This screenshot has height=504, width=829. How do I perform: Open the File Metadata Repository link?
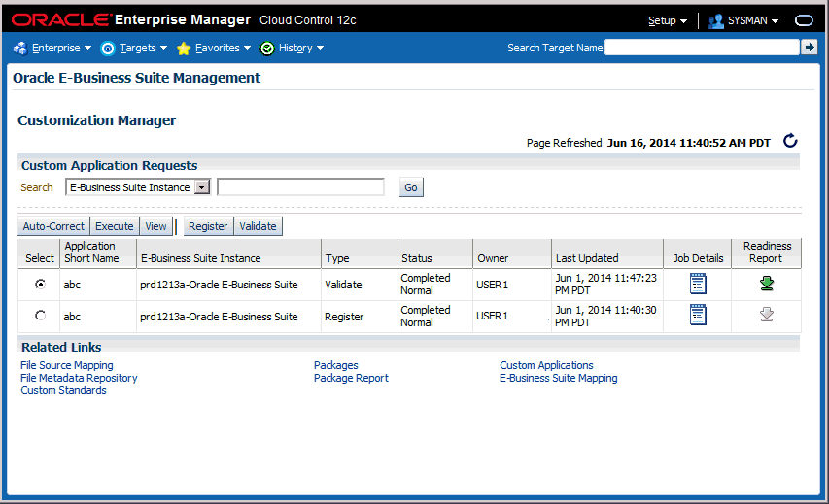pos(79,378)
